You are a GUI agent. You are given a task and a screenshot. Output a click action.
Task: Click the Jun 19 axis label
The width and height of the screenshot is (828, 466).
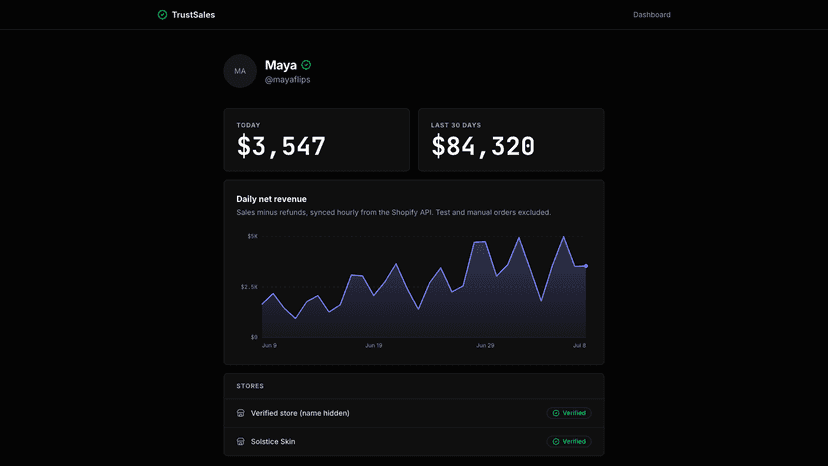click(x=374, y=346)
